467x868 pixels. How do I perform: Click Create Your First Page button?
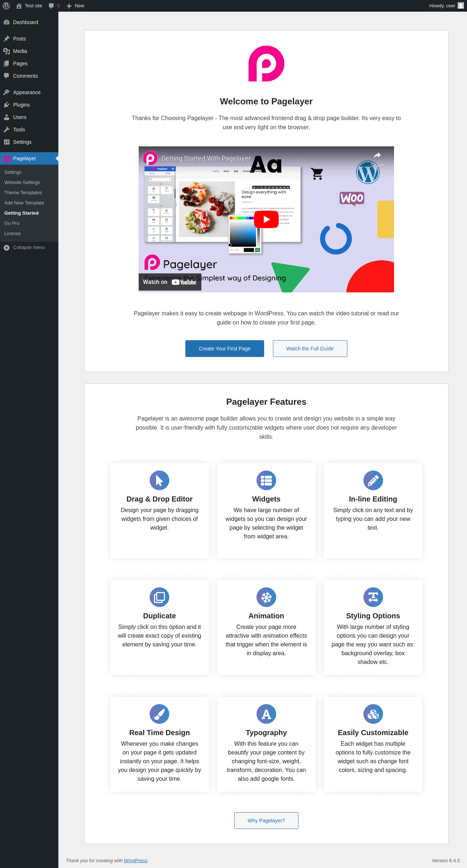225,349
